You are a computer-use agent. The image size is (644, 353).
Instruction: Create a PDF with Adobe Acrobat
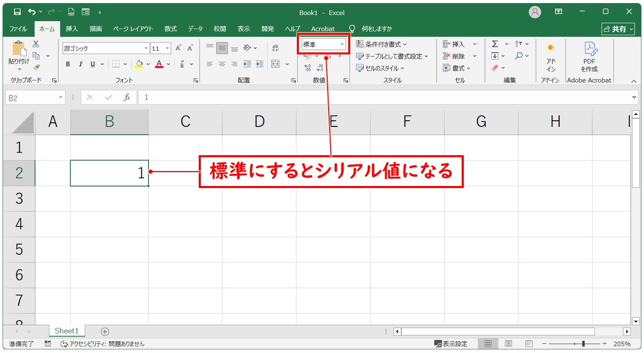point(589,57)
